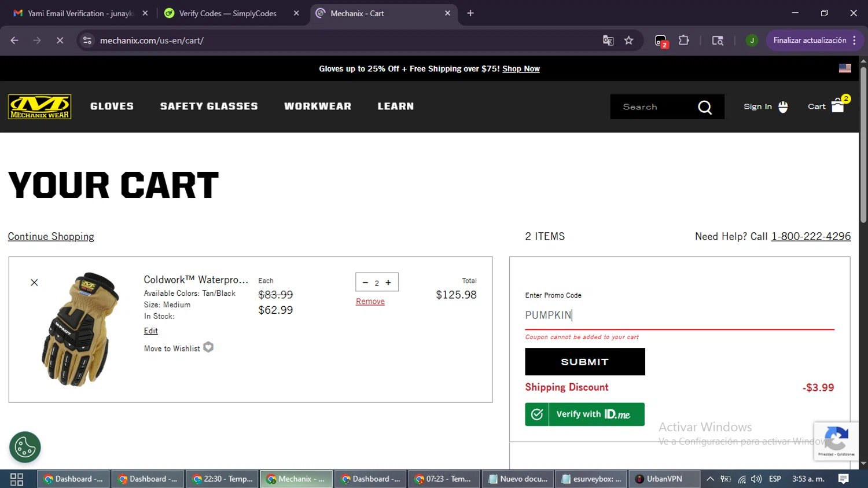Click the $125.98 total price
Image resolution: width=868 pixels, height=488 pixels.
pyautogui.click(x=456, y=295)
